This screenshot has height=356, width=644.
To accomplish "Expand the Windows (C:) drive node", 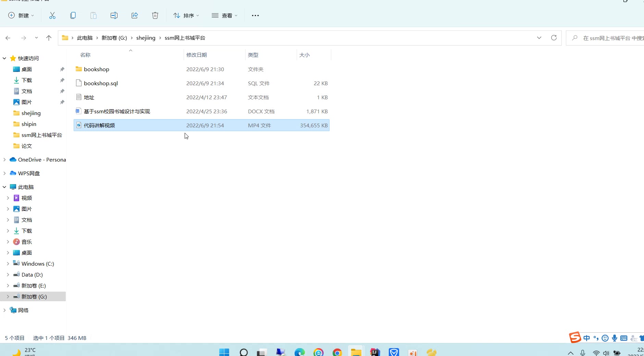I will [8, 264].
